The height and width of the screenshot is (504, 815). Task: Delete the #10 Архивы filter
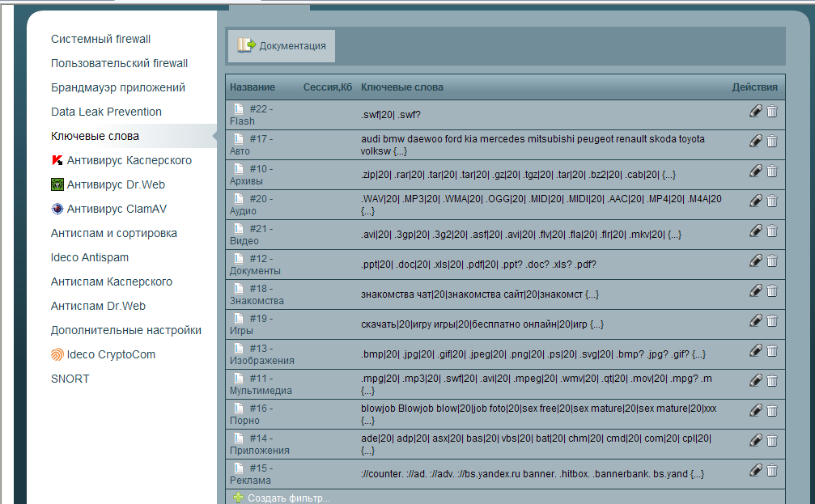772,171
